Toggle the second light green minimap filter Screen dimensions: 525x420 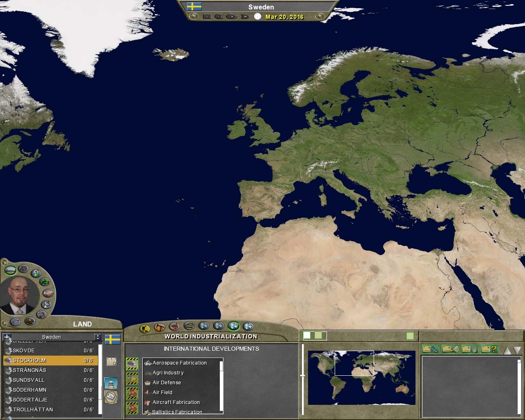(x=318, y=336)
